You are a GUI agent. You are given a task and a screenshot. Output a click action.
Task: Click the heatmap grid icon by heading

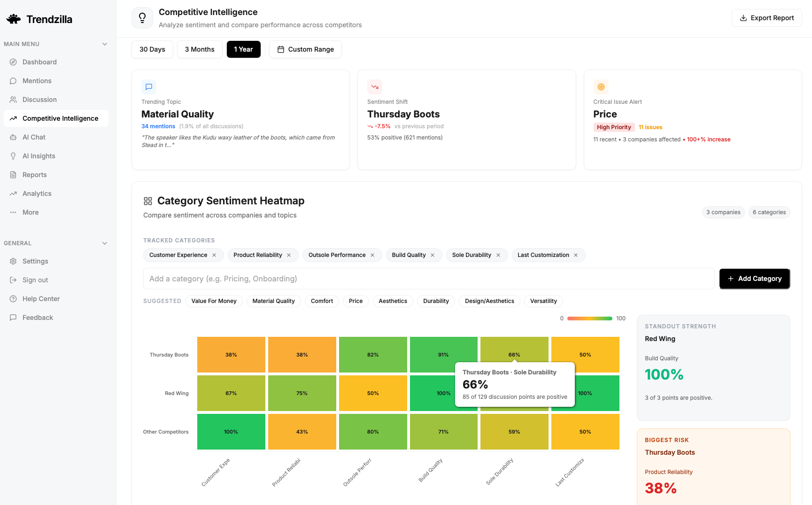pos(148,201)
